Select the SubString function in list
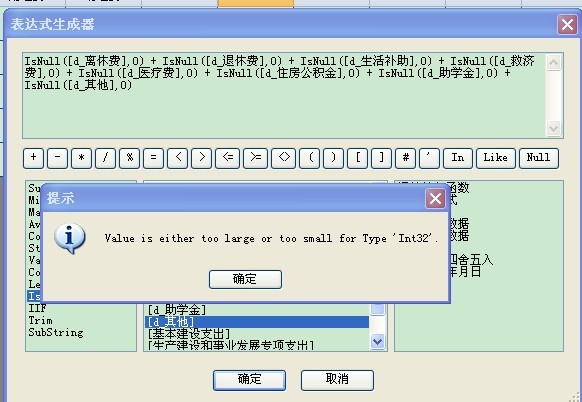Viewport: 582px width, 402px height. click(x=56, y=332)
